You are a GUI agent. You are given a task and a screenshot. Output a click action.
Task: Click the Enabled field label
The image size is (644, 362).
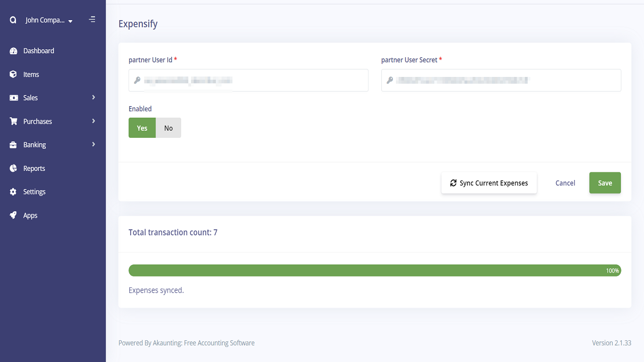click(x=140, y=109)
